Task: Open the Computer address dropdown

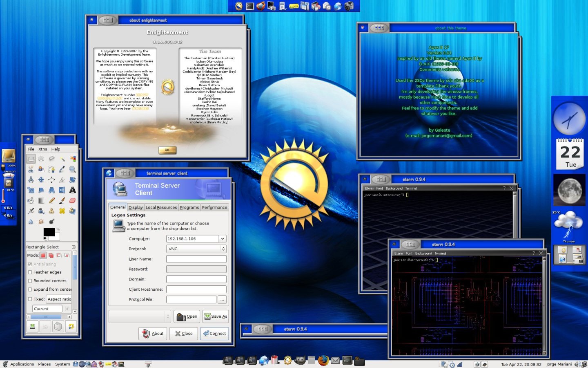Action: pyautogui.click(x=223, y=238)
